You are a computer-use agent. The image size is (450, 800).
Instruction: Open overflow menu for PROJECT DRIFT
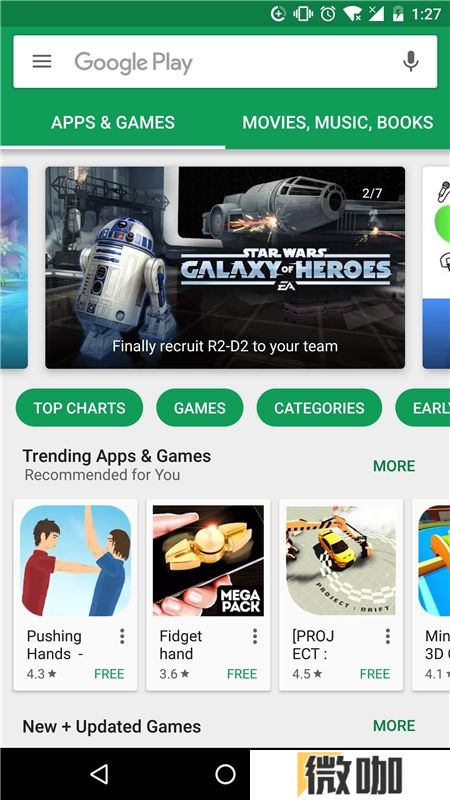pyautogui.click(x=388, y=636)
